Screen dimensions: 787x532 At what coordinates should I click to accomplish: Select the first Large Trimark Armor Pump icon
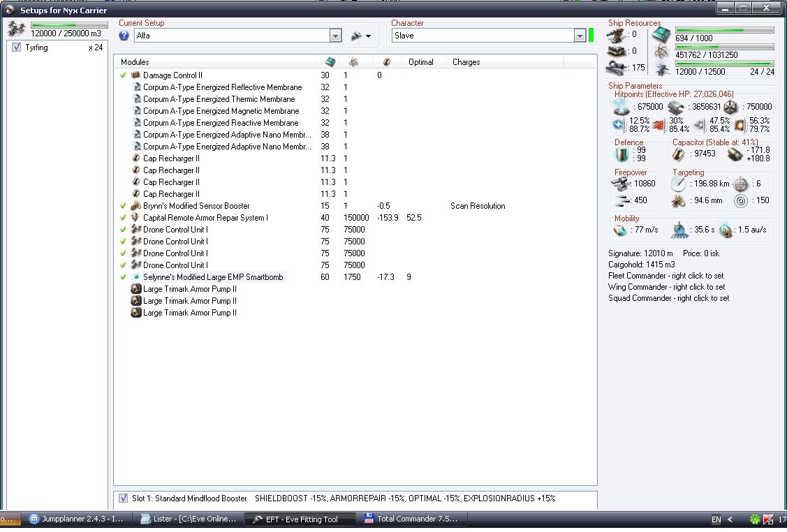tap(136, 289)
